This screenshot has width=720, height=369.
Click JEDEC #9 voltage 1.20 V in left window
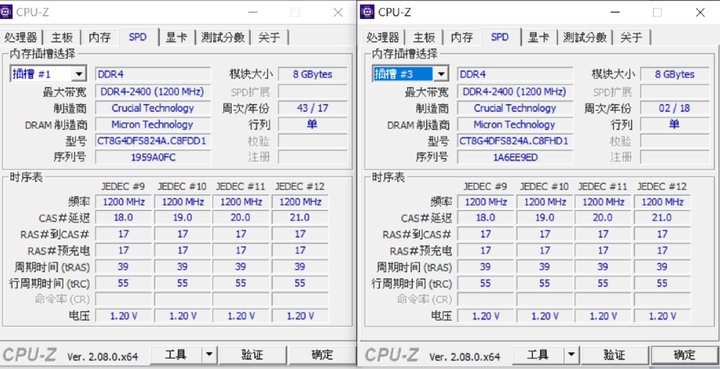[124, 316]
